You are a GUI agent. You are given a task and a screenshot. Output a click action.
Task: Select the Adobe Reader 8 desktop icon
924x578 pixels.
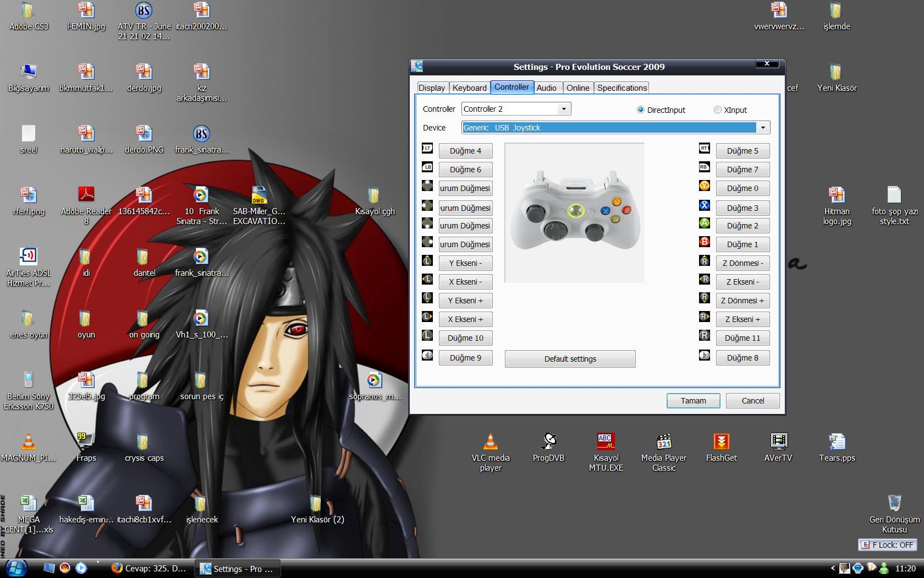click(x=86, y=205)
